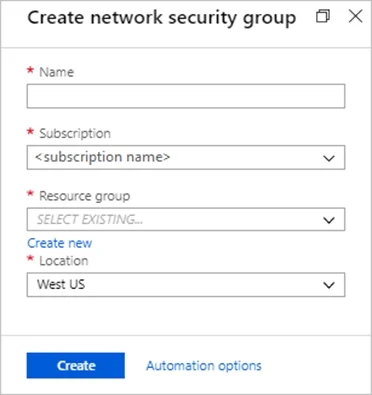The image size is (372, 395).
Task: Open the Subscription combo box
Action: coord(186,157)
